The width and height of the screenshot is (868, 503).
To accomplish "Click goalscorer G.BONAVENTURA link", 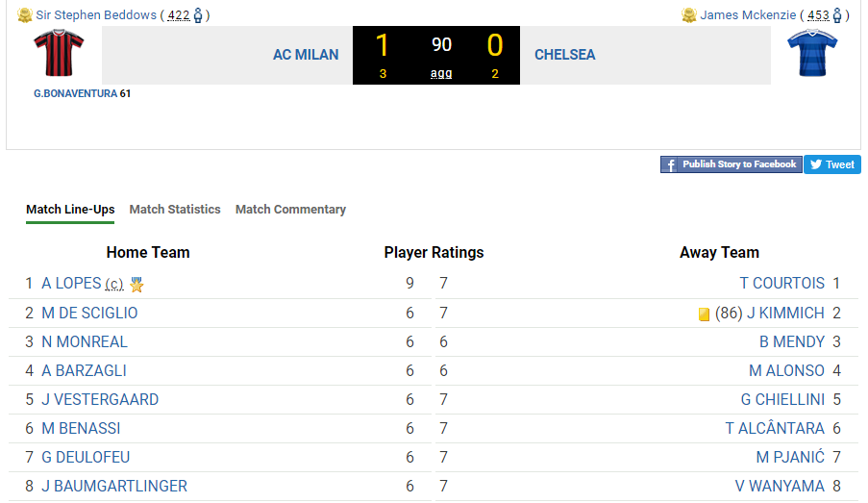I will pyautogui.click(x=75, y=94).
